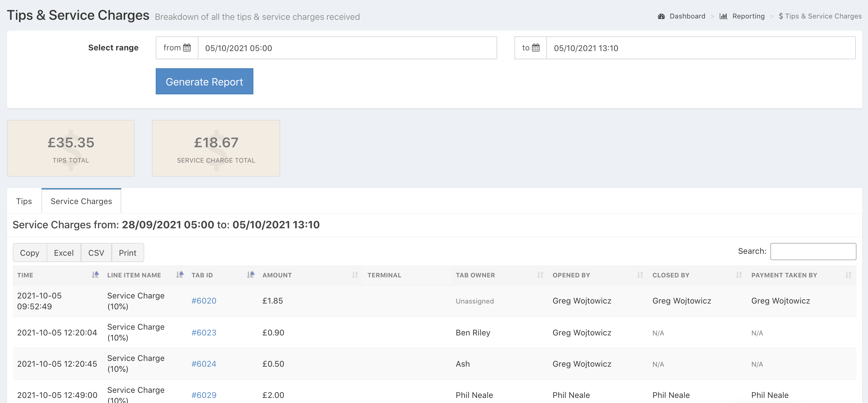Image resolution: width=868 pixels, height=403 pixels.
Task: Sort by Opened By column
Action: (x=640, y=275)
